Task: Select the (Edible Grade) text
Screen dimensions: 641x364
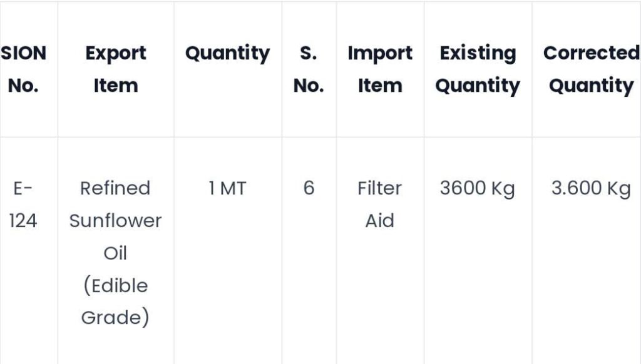Action: pyautogui.click(x=116, y=301)
